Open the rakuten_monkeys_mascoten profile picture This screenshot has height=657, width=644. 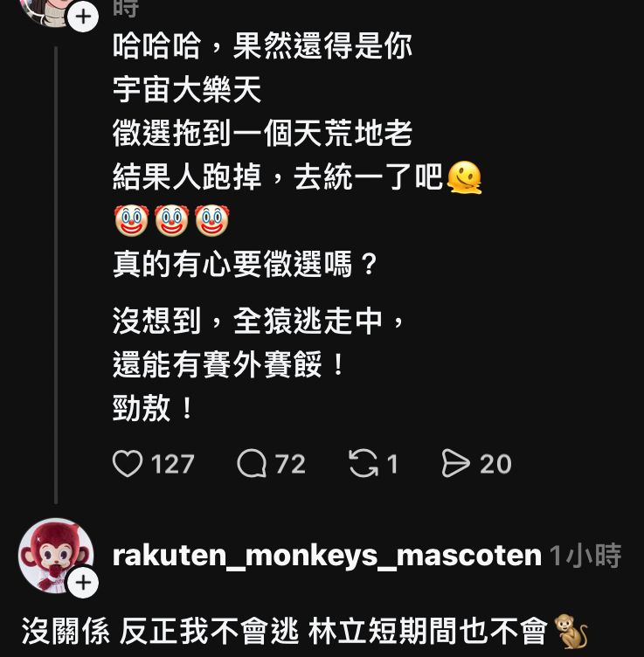(x=55, y=556)
